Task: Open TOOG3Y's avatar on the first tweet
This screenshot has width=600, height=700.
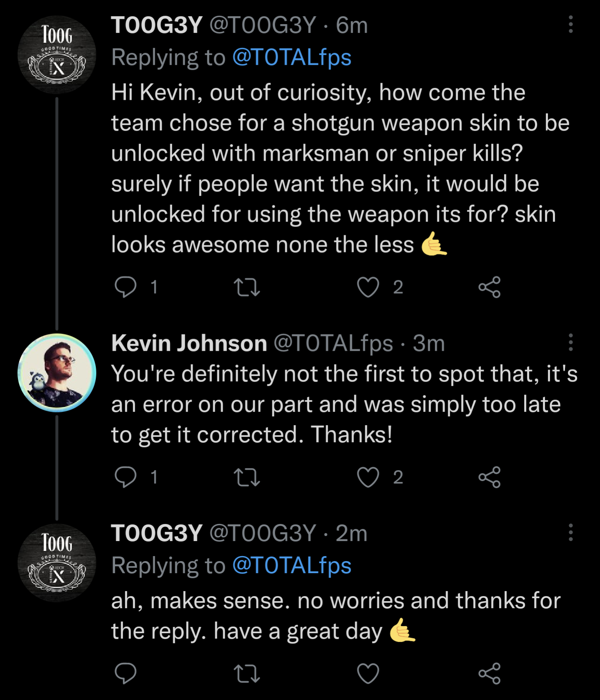Action: pos(57,55)
